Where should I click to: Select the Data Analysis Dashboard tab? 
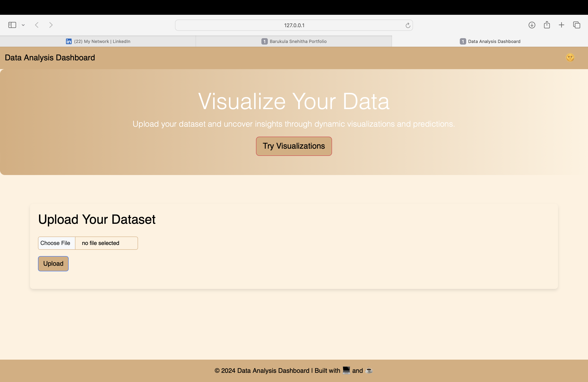pyautogui.click(x=490, y=41)
